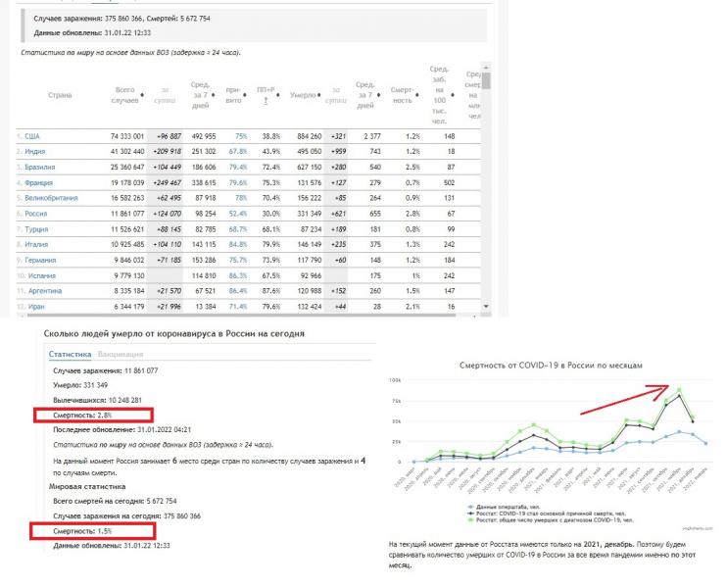Click the 52.4% vaccinated link for Россия
Screen dimensions: 727x588
238,214
